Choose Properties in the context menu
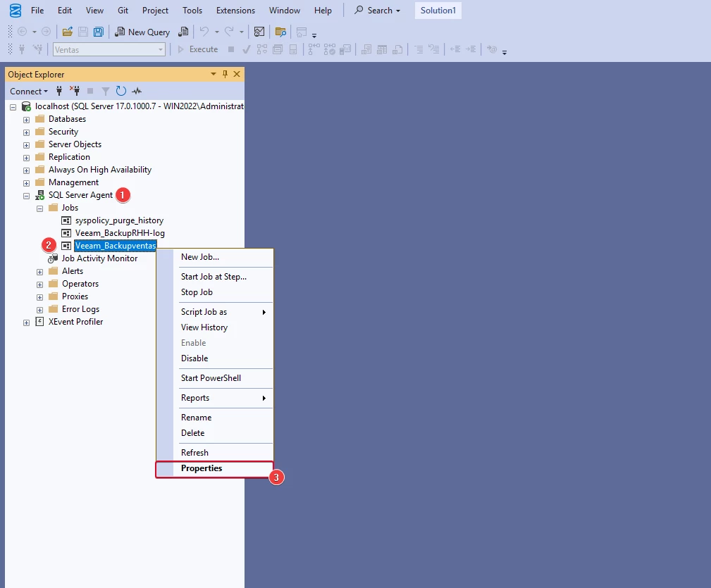The width and height of the screenshot is (711, 588). tap(214, 468)
